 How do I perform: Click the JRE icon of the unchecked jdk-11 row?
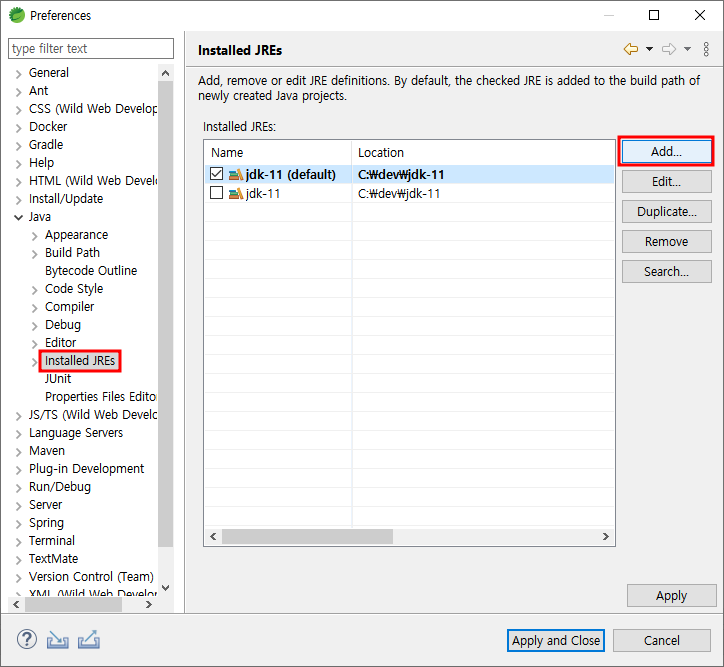coord(236,193)
